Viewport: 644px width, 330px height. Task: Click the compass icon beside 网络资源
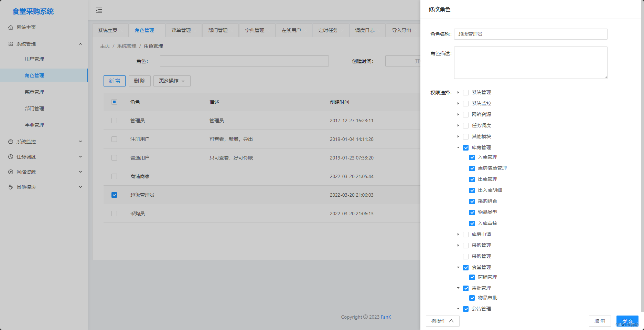(11, 172)
